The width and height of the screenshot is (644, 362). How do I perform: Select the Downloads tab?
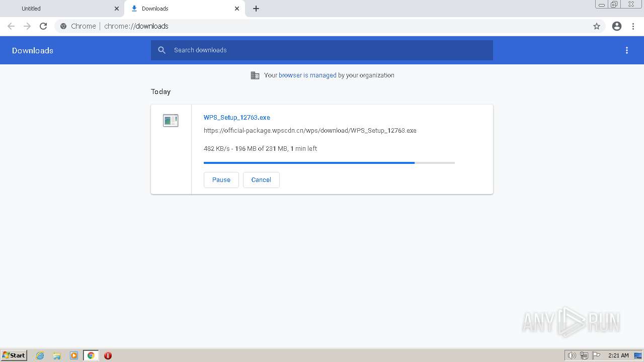point(185,9)
